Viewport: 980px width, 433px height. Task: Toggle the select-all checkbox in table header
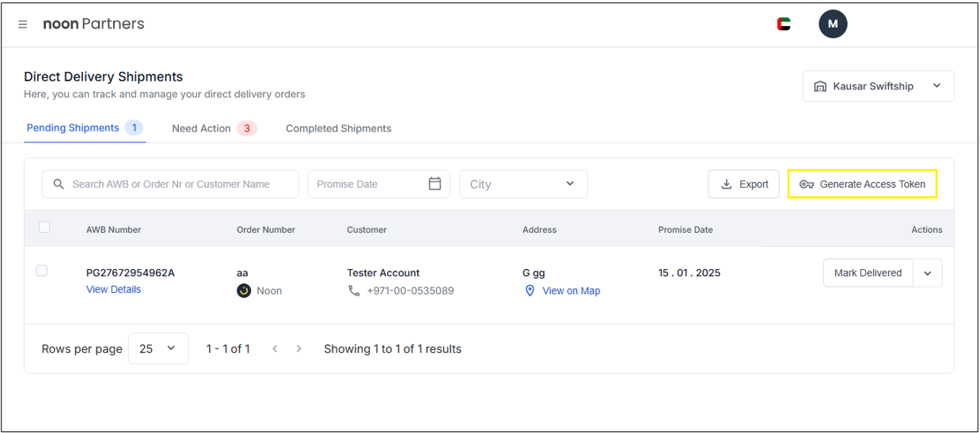(44, 227)
